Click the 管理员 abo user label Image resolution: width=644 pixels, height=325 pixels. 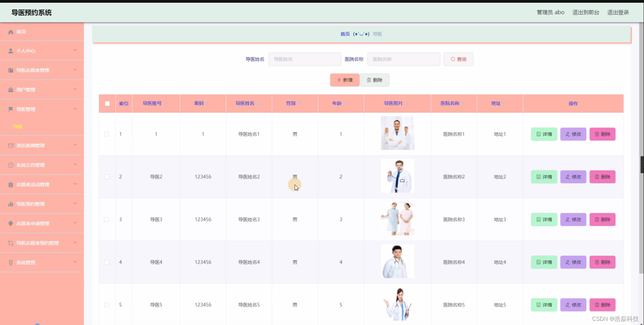[x=550, y=12]
